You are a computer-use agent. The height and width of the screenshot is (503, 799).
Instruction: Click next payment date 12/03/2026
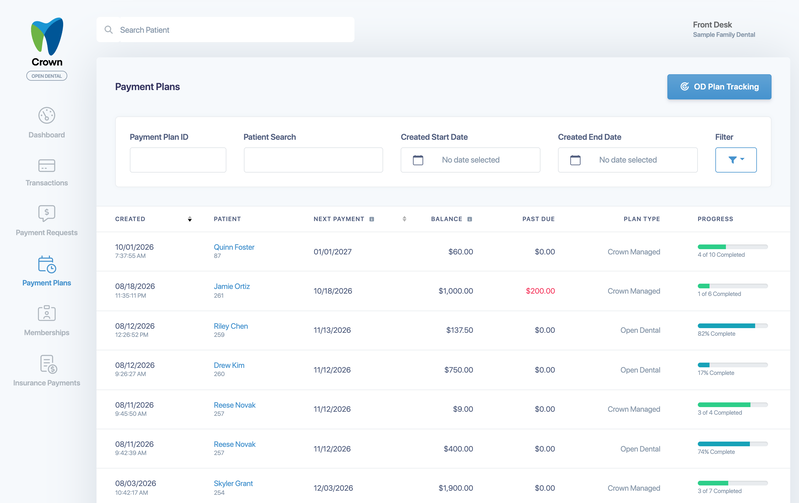click(x=333, y=488)
